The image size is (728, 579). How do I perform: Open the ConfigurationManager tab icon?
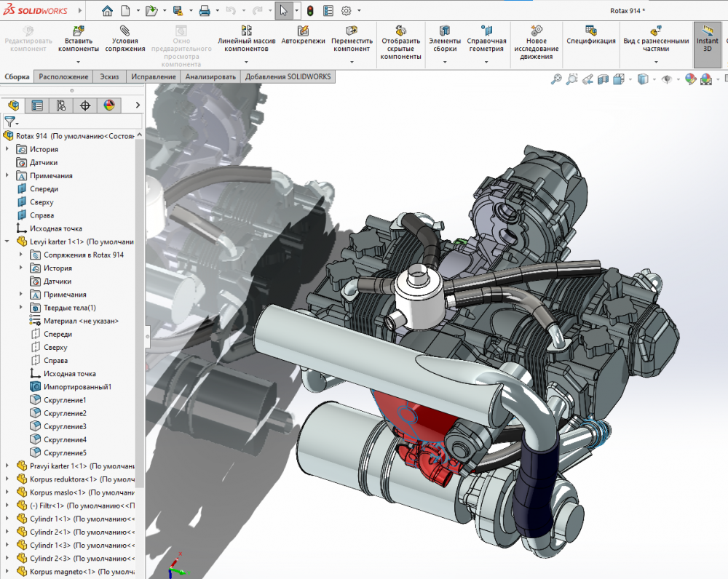pyautogui.click(x=60, y=105)
